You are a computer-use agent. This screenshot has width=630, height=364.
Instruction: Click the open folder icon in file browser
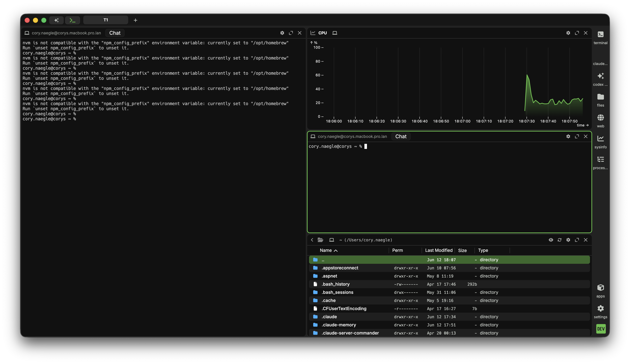[x=320, y=240]
